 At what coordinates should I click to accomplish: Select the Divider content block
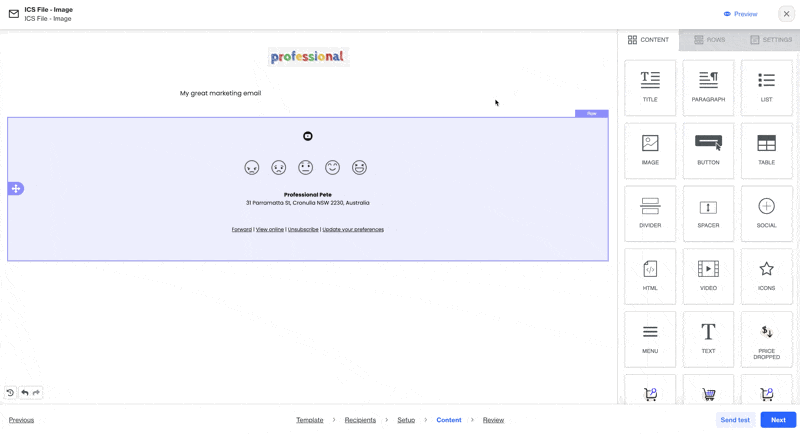tap(650, 212)
